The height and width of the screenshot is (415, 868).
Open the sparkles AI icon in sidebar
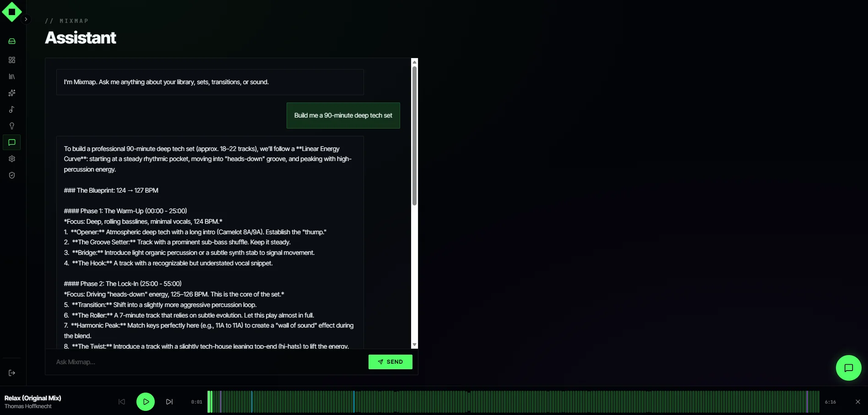click(12, 93)
